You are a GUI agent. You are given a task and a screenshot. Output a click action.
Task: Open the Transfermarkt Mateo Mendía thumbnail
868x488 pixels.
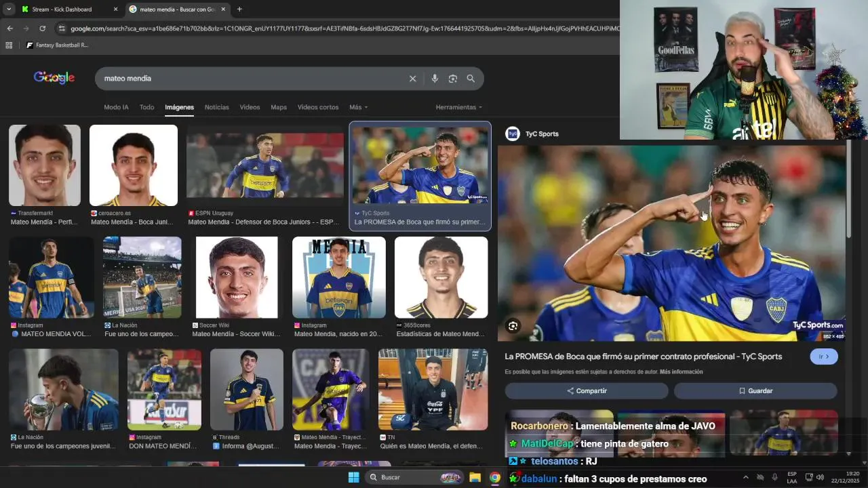[x=45, y=165]
